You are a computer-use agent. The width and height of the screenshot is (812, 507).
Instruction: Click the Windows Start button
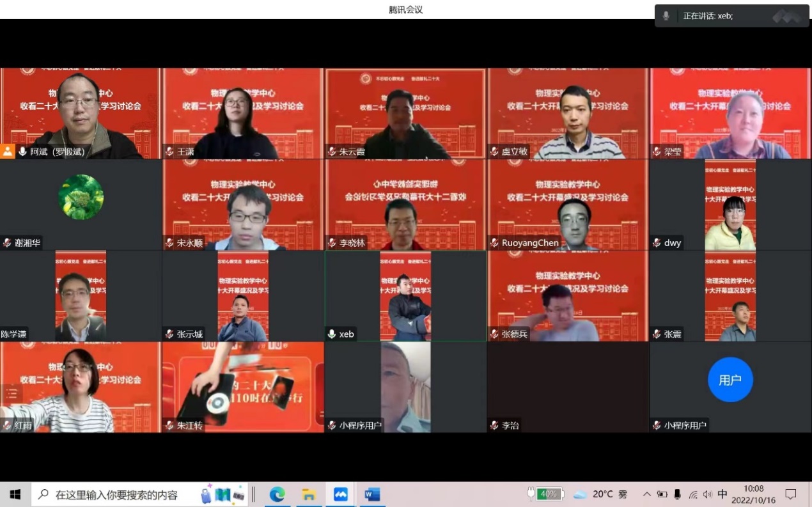click(15, 494)
